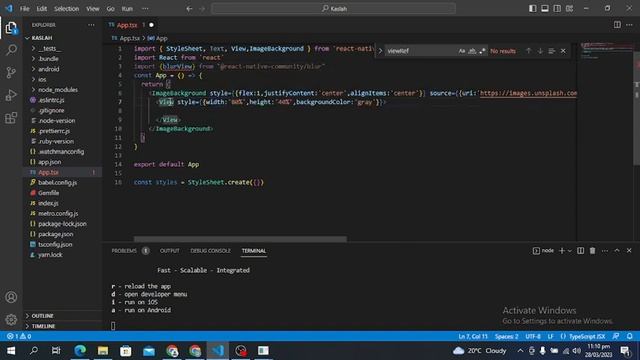The image size is (640, 360).
Task: Open the Source Control view
Action: (x=11, y=73)
